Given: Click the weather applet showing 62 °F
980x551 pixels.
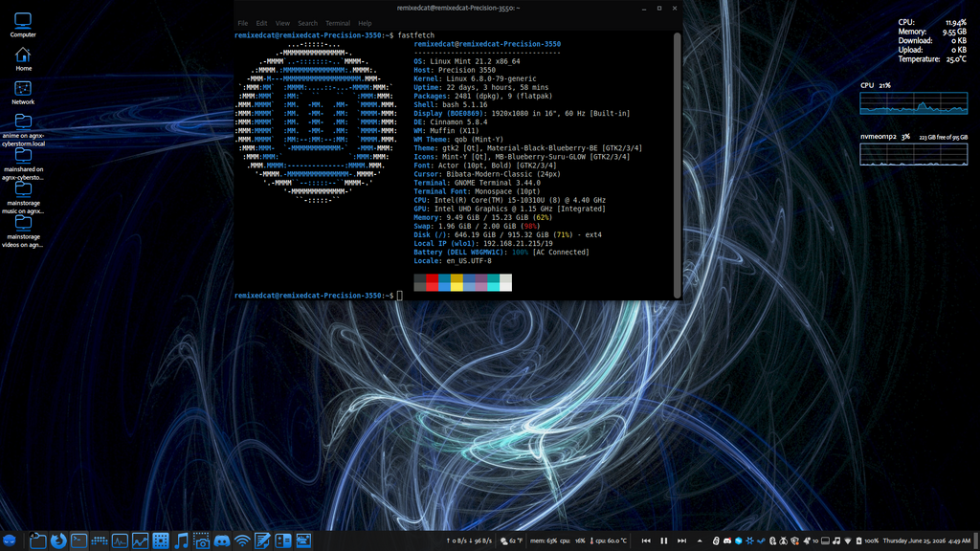Looking at the screenshot, I should click(x=511, y=540).
